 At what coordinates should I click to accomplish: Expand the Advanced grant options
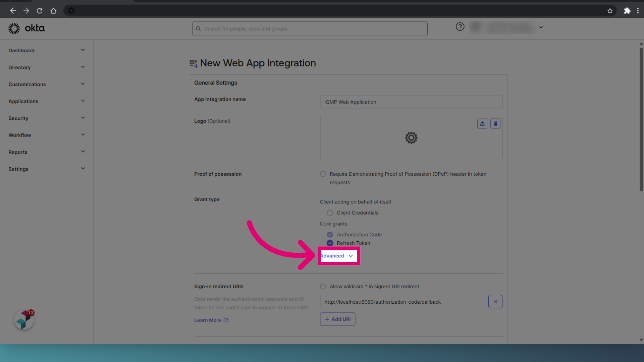(337, 256)
